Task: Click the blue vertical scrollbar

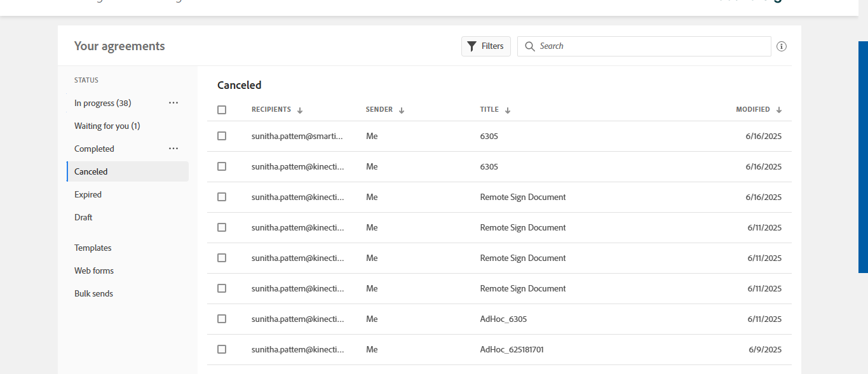Action: [x=863, y=157]
